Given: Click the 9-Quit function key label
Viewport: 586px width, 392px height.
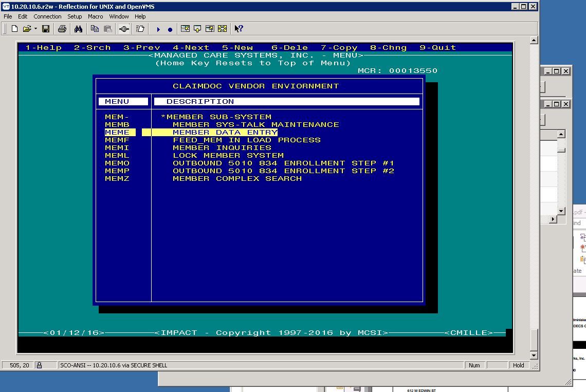Looking at the screenshot, I should [437, 47].
